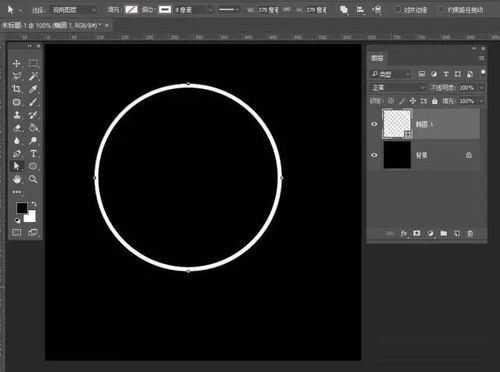Select the Brush tool

coord(33,102)
